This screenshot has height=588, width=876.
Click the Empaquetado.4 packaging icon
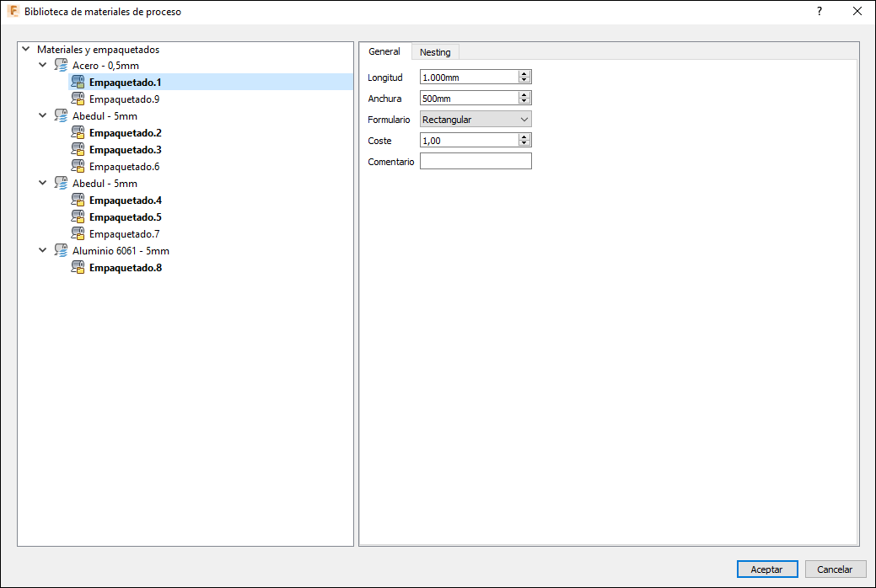tap(78, 200)
